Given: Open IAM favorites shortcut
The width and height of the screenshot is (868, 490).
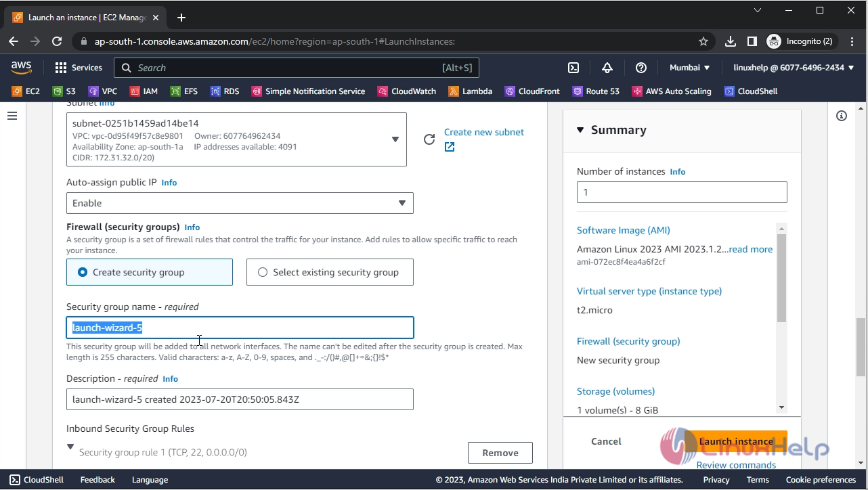Looking at the screenshot, I should 144,91.
